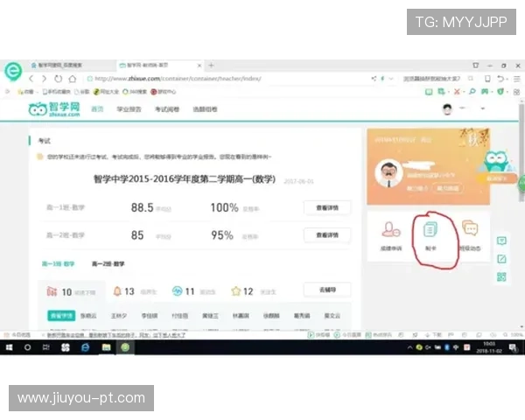Select the green 高一1班 数学 class tab
Screen dimensions: 525x420
[x=59, y=264]
